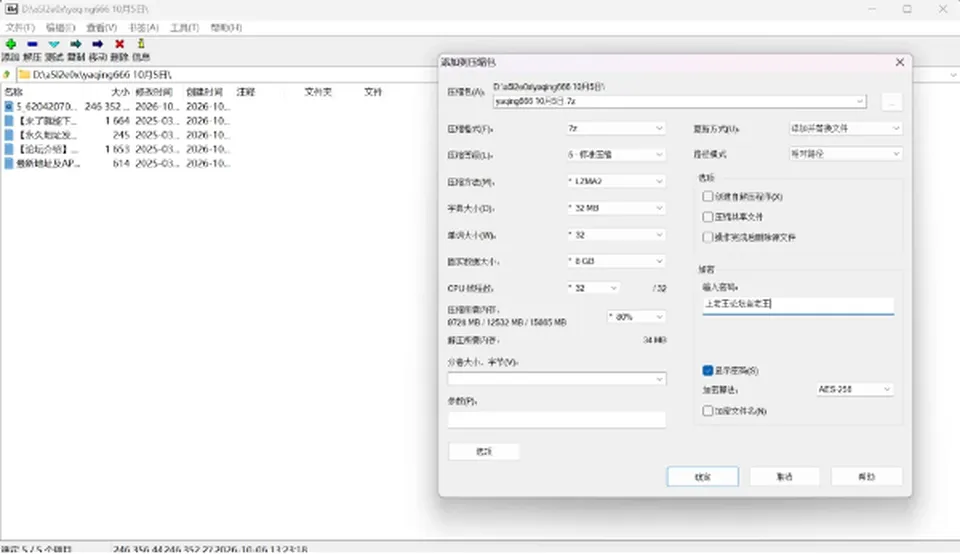Viewport: 960px width, 554px height.
Task: Click the cyan Test (测试) arrow icon
Action: click(x=54, y=44)
